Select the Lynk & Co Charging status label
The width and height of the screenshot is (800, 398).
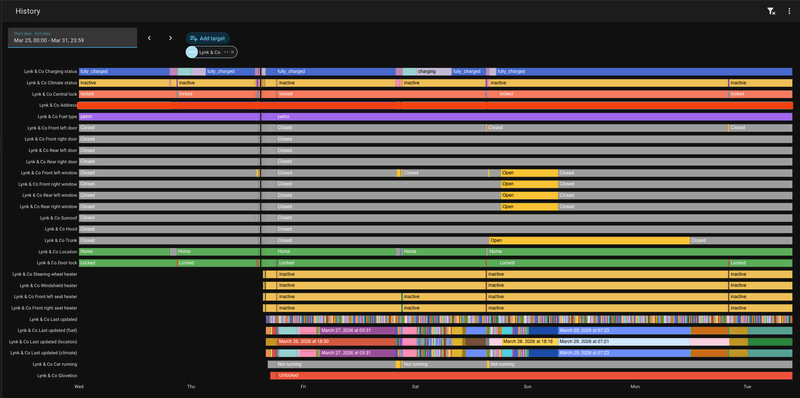click(x=51, y=71)
